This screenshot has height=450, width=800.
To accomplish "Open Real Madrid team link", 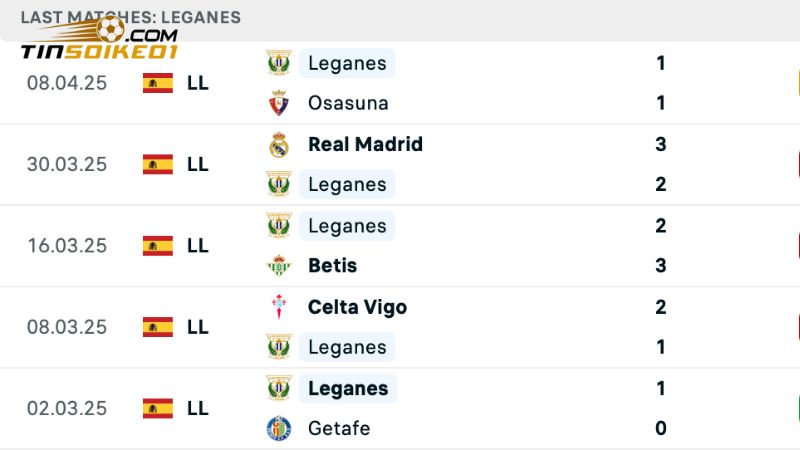I will pyautogui.click(x=365, y=144).
